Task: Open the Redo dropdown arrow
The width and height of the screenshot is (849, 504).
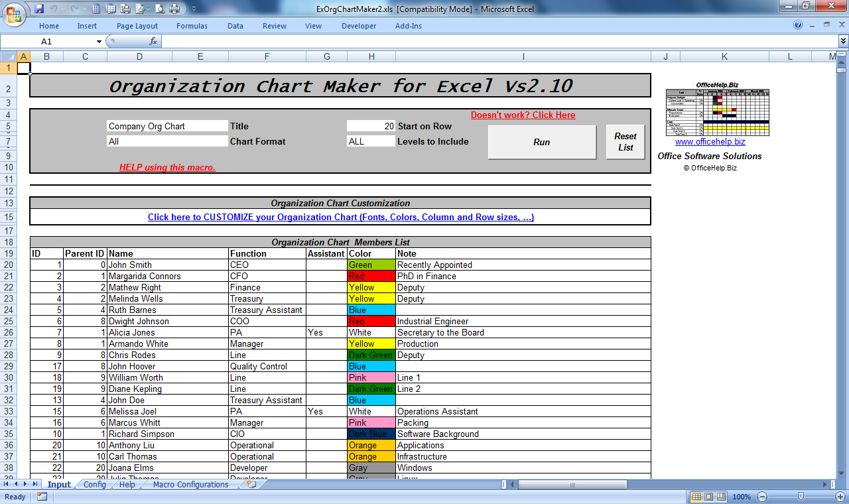Action: pos(85,9)
